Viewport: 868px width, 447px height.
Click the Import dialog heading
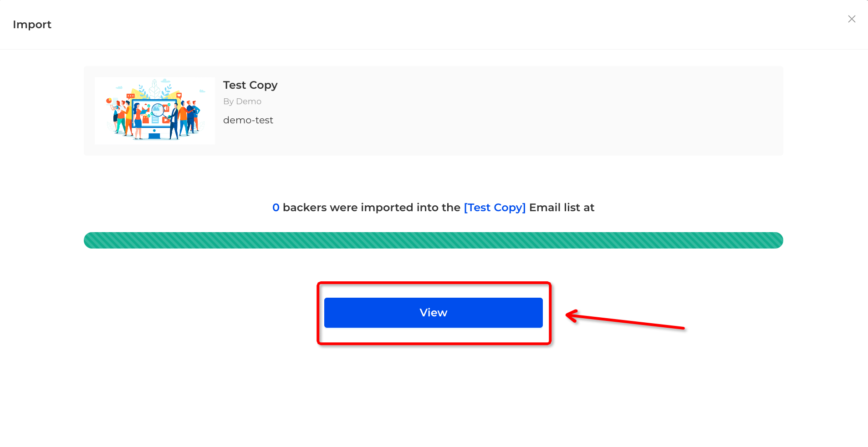pos(32,25)
